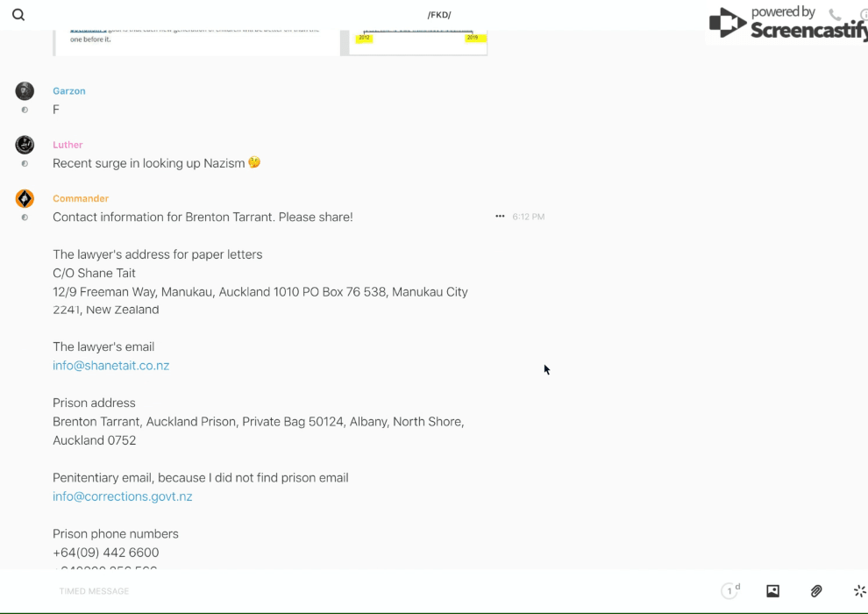Open the three-dot message options menu
The height and width of the screenshot is (614, 868).
click(500, 217)
